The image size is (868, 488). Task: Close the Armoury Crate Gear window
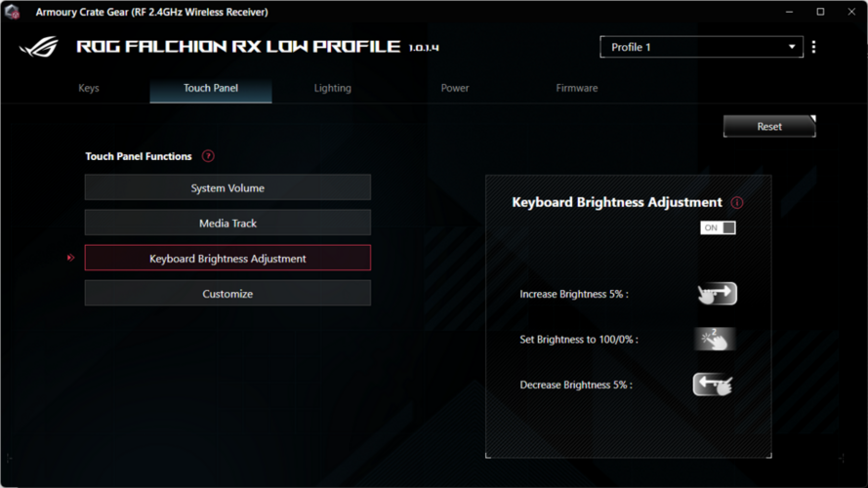[x=851, y=12]
